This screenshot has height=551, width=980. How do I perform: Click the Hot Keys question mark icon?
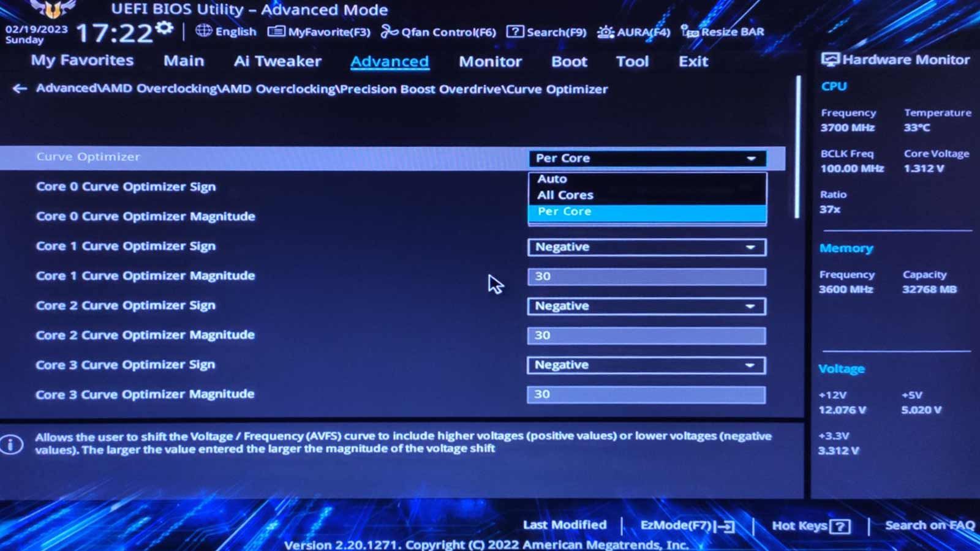coord(840,526)
